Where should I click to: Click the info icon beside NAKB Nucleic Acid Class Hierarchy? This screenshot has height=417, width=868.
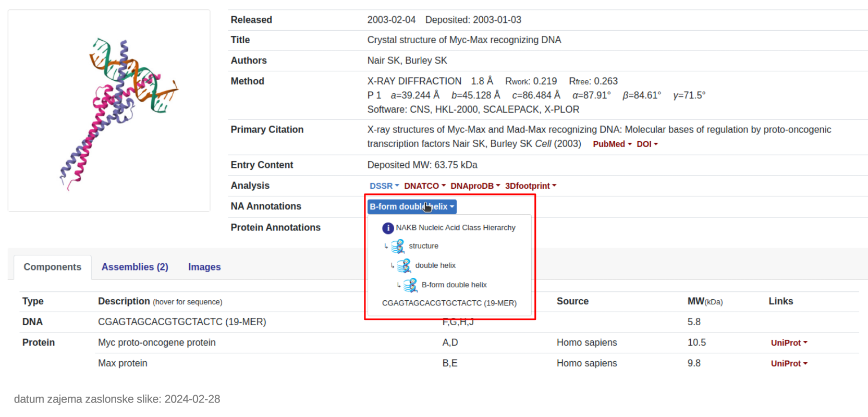point(388,228)
